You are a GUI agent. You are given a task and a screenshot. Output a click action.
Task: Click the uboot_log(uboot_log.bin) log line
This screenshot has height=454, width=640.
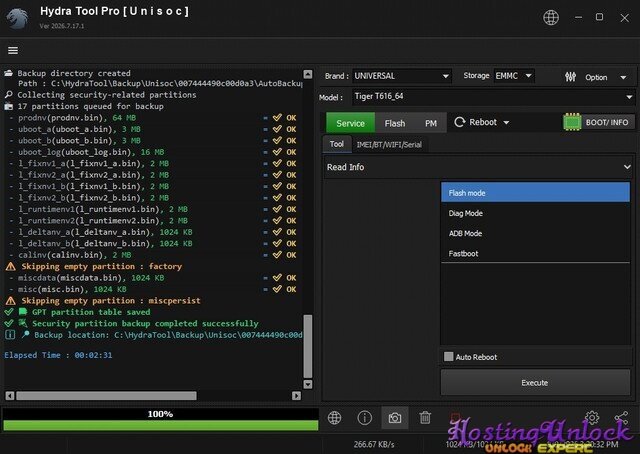pyautogui.click(x=91, y=152)
